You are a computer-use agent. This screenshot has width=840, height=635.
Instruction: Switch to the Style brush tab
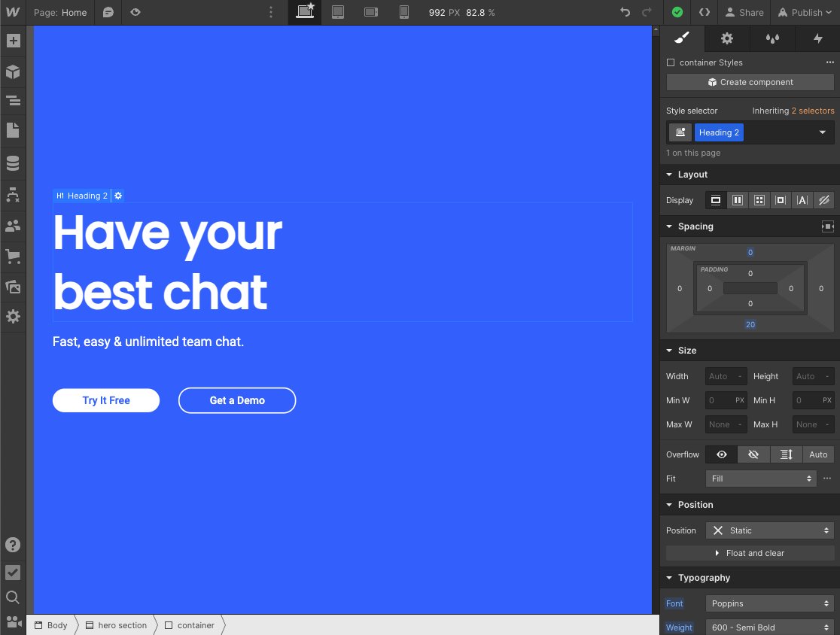pos(682,38)
